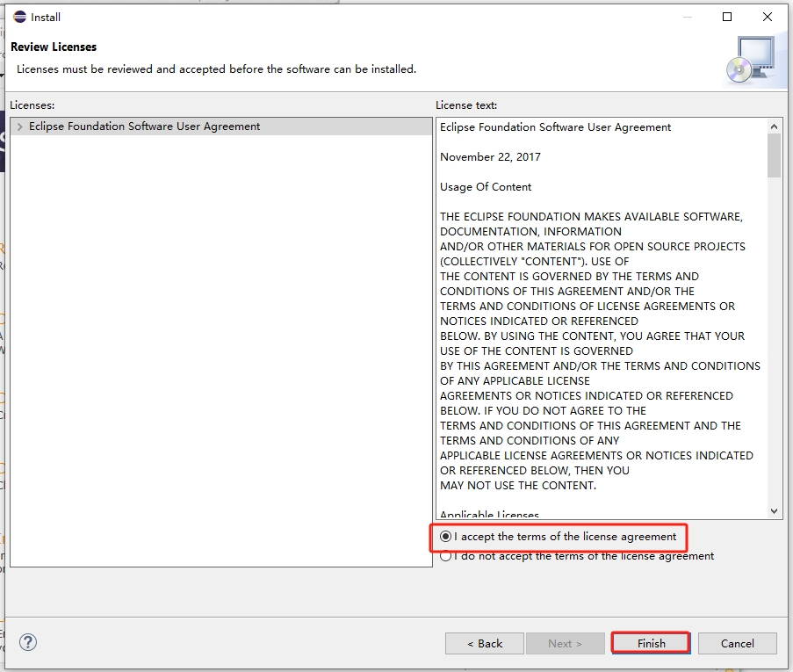Click the Finish button
This screenshot has width=793, height=672.
point(651,643)
